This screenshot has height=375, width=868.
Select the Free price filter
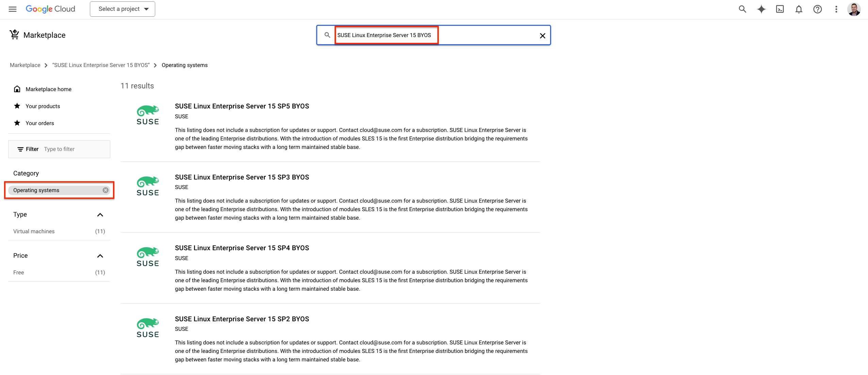[x=19, y=272]
